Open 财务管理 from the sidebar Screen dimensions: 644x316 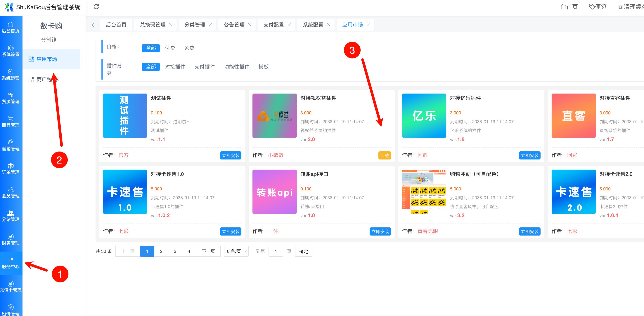[11, 239]
